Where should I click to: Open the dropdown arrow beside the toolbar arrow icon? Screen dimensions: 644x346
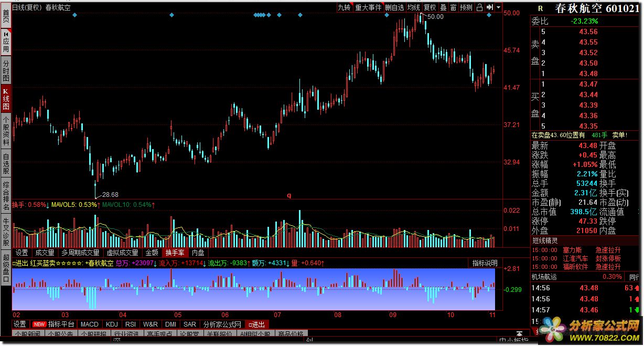click(x=498, y=7)
